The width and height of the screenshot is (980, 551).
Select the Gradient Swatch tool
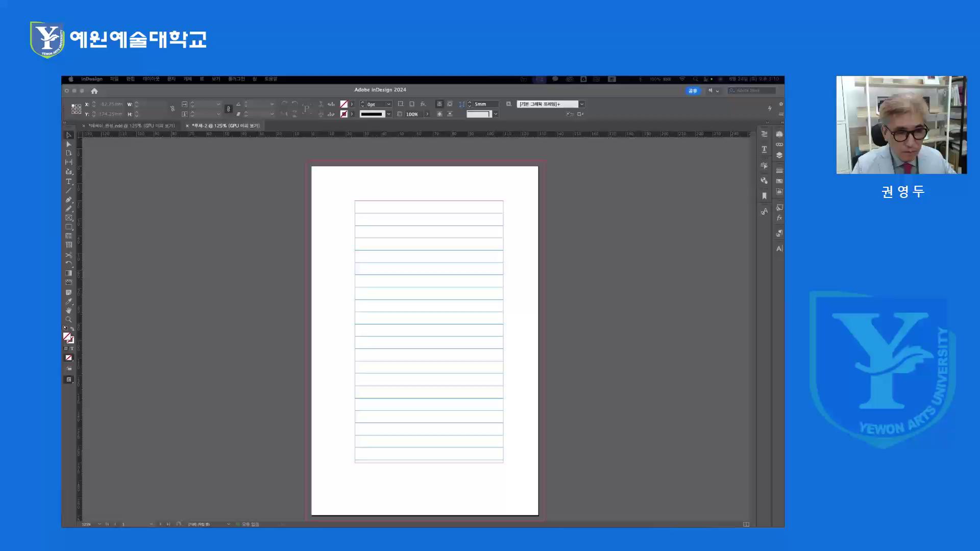coord(68,273)
